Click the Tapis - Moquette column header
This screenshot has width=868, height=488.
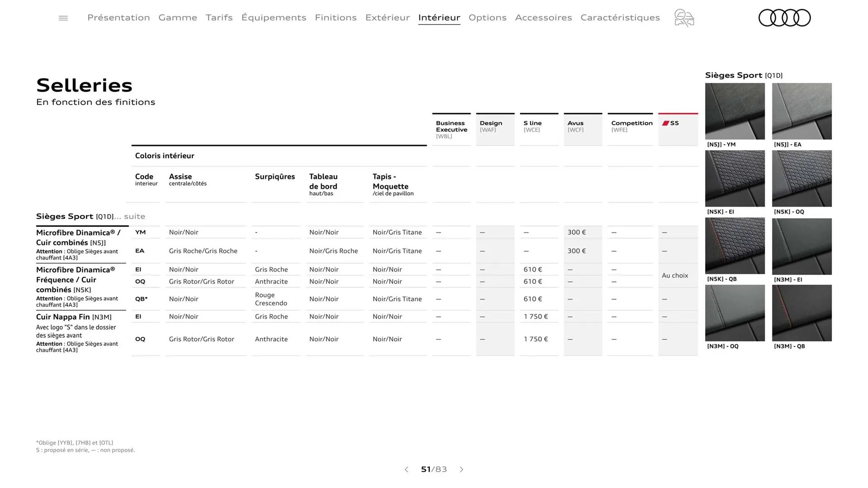point(393,185)
